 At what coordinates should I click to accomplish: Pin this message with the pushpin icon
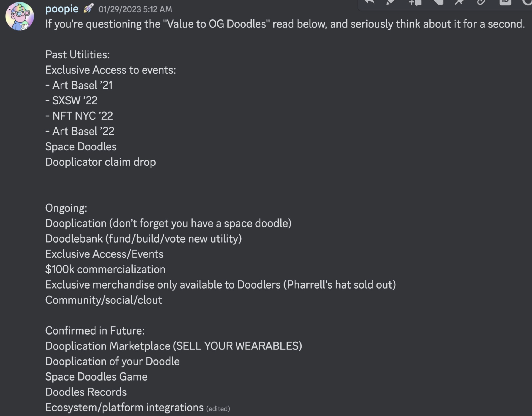point(460,3)
